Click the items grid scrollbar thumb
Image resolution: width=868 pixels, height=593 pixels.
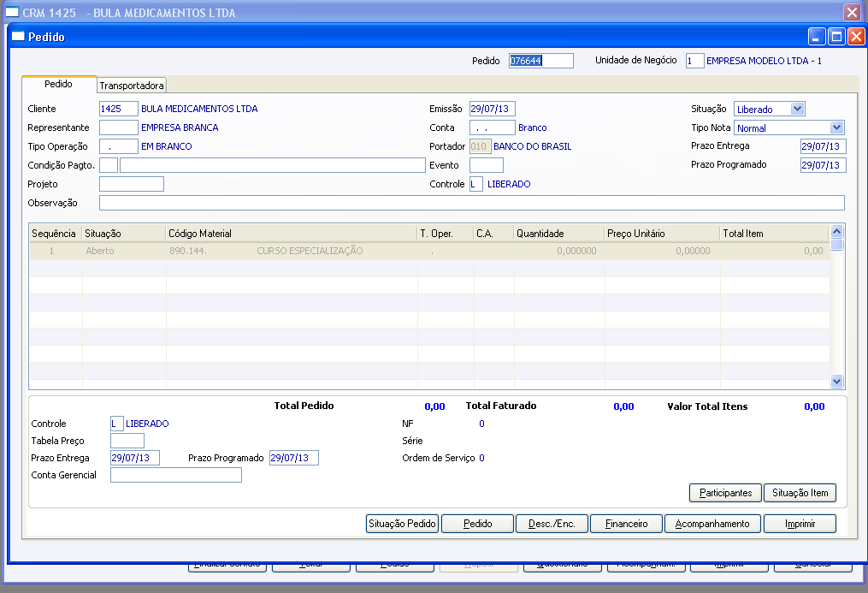tap(836, 244)
